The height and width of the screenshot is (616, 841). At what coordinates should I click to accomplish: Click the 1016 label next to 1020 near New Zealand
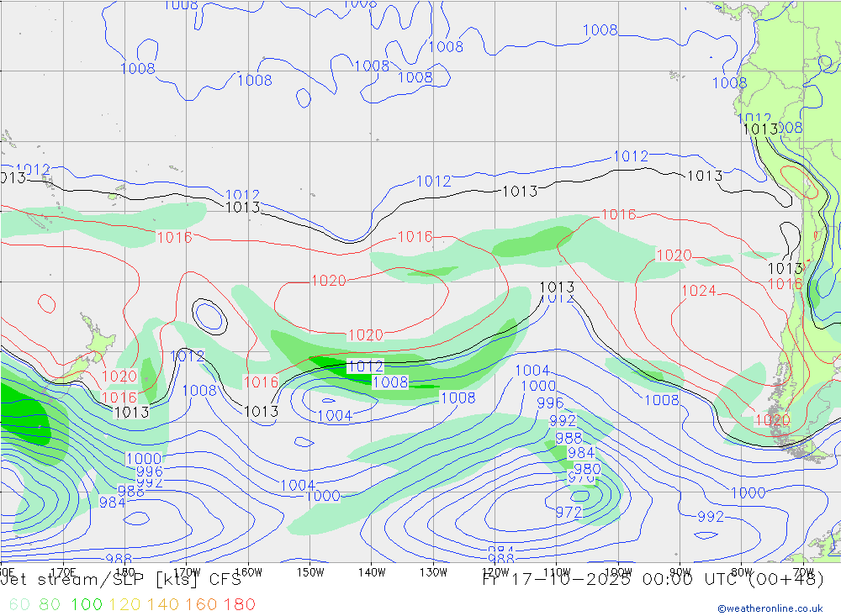(x=119, y=398)
